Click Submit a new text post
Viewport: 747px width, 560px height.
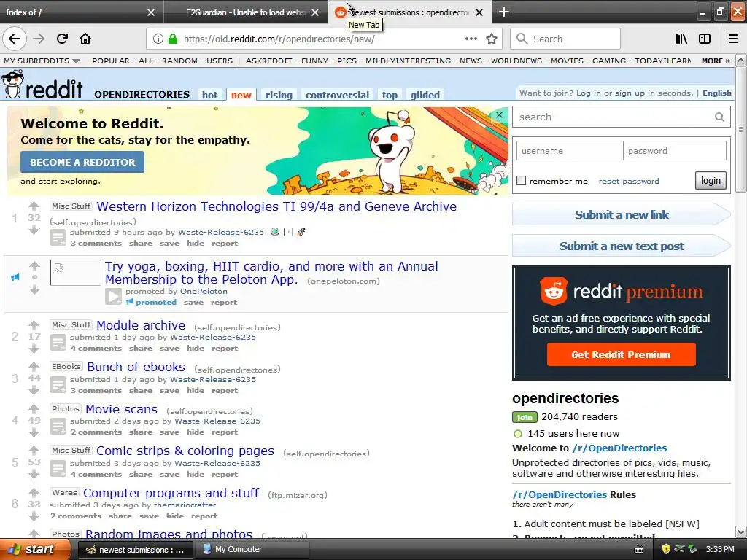tap(622, 246)
